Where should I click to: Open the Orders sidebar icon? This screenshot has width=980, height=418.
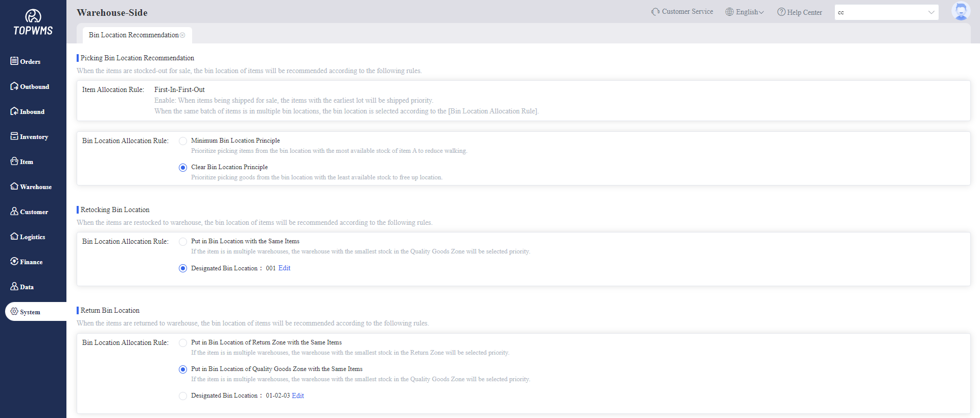(14, 61)
